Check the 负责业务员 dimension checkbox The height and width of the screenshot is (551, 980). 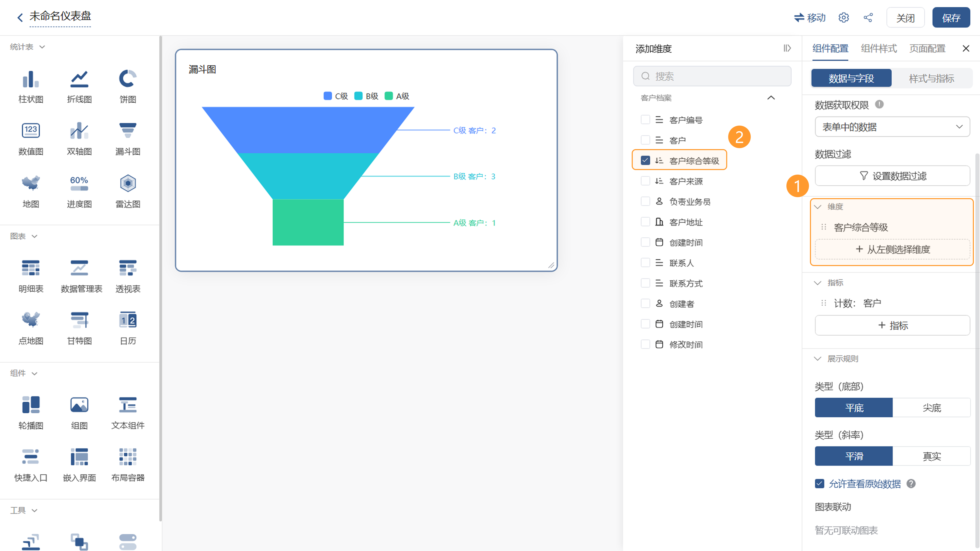coord(645,201)
